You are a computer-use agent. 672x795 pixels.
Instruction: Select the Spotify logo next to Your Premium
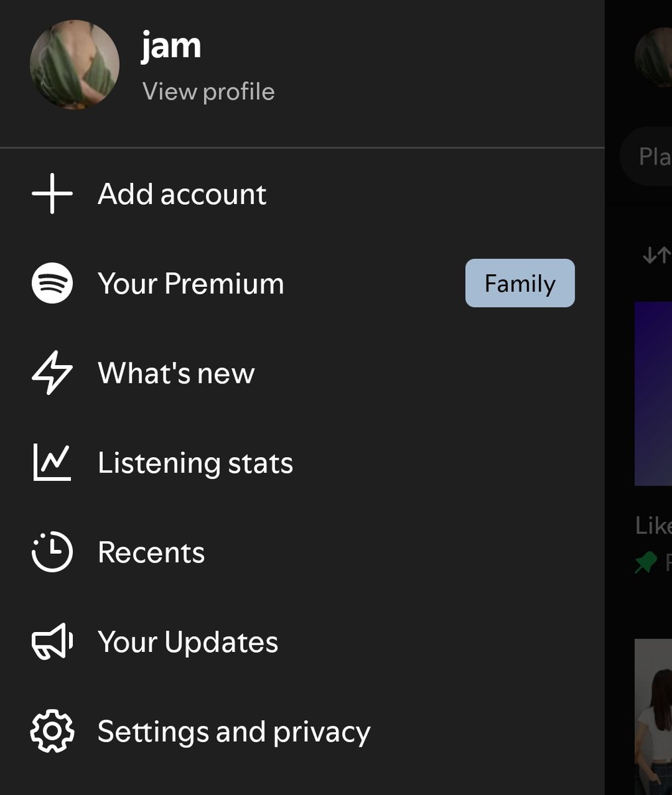(x=51, y=284)
